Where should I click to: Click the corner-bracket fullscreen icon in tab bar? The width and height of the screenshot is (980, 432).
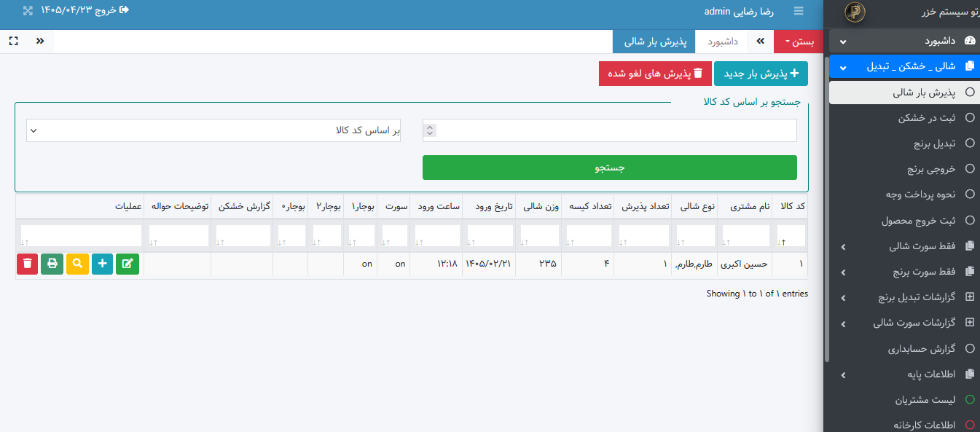(13, 42)
